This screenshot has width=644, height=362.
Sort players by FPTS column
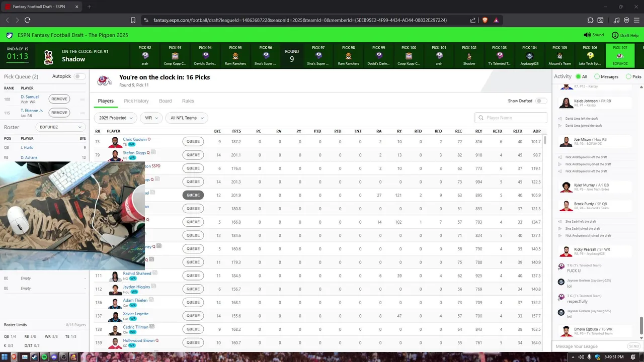pos(236,131)
